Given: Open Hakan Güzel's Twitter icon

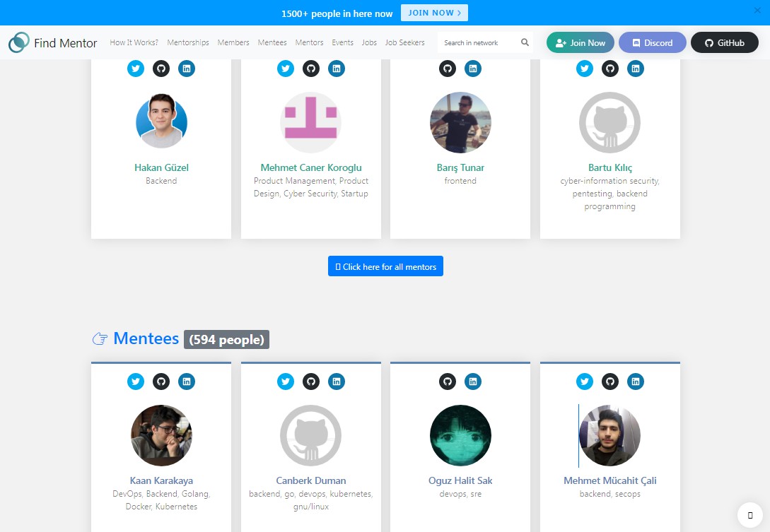Looking at the screenshot, I should (x=136, y=69).
